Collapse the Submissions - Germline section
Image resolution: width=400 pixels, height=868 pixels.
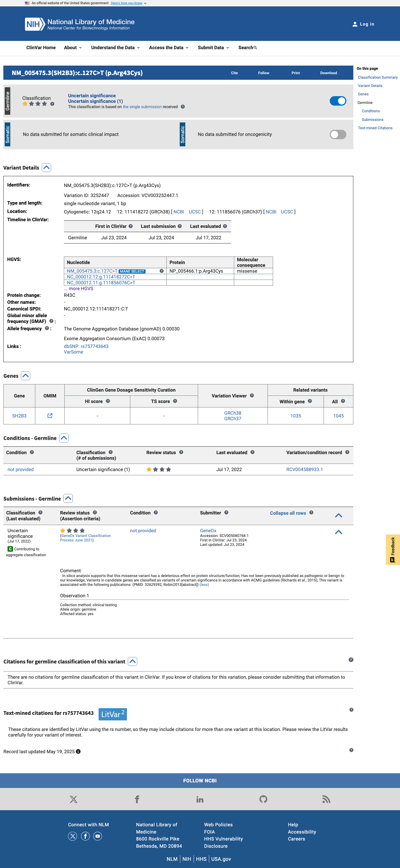[x=68, y=498]
